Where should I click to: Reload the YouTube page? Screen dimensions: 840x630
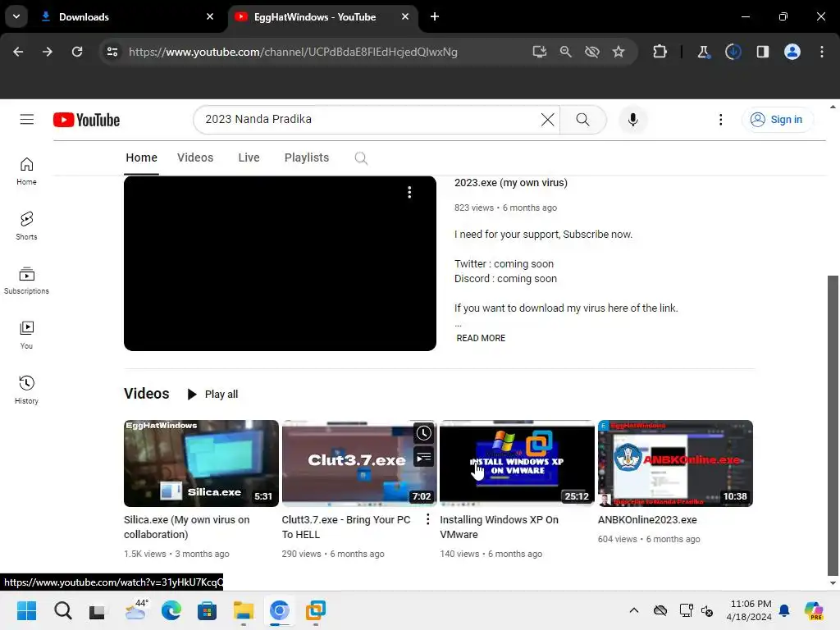77,52
